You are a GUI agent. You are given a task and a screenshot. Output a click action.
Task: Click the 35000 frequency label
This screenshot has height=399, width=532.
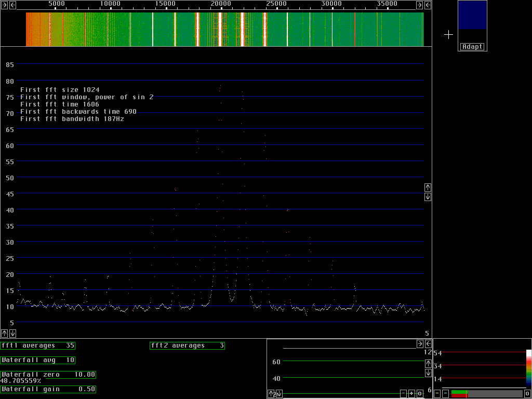point(387,4)
